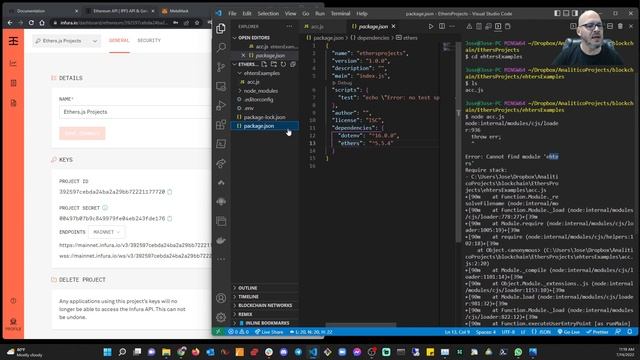Switch to the acc.js editor tab
The width and height of the screenshot is (640, 360).
click(x=317, y=26)
